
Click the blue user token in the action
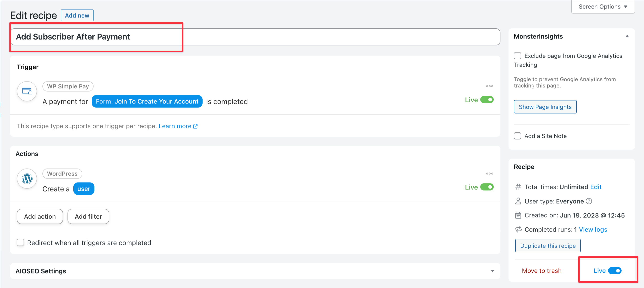[x=84, y=189]
